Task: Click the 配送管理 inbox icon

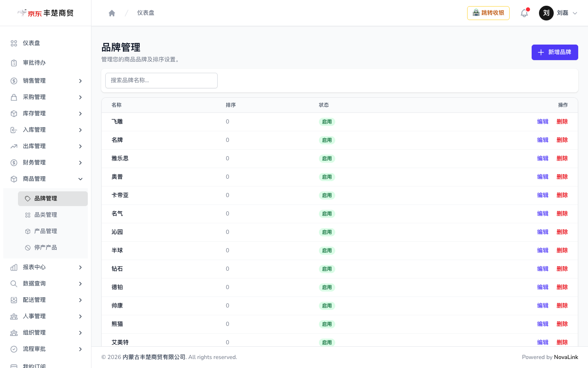Action: 14,300
